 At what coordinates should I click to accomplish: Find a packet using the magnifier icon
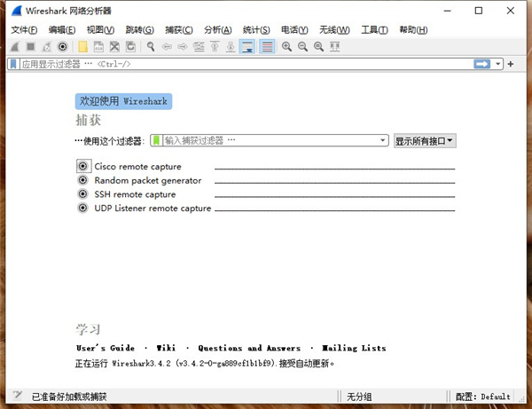[x=151, y=46]
